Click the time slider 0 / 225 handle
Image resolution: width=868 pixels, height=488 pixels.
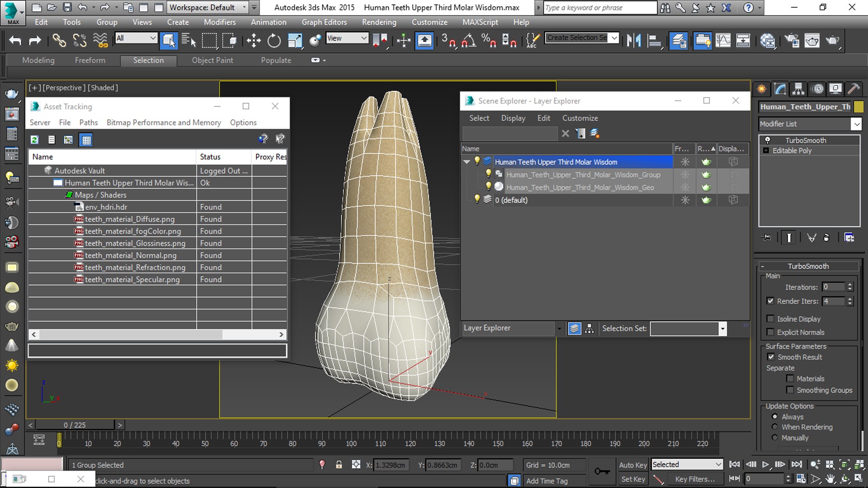coord(75,425)
